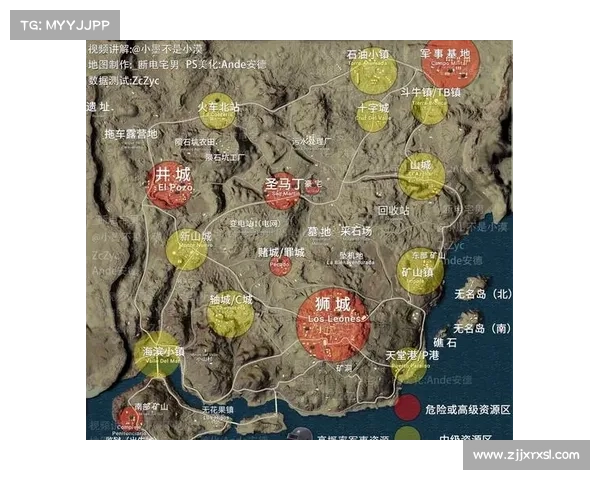Click the TG: MYYJJPP banner
The image size is (600, 480).
tap(65, 25)
